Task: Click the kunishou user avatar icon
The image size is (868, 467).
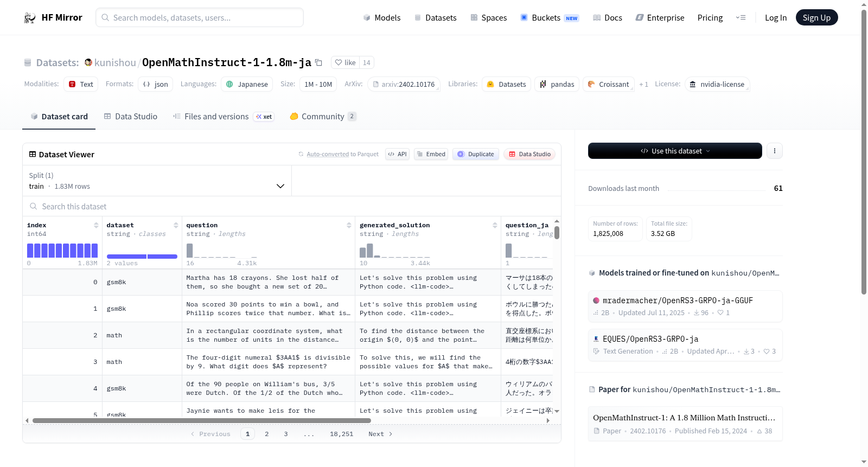Action: coord(88,62)
